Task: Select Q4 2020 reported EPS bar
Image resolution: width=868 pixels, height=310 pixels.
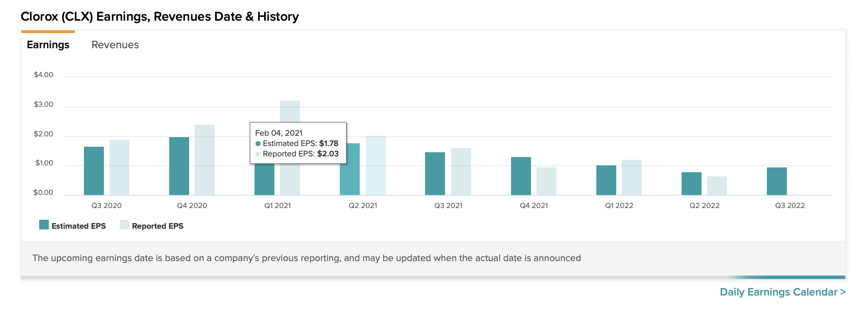Action: [x=205, y=160]
